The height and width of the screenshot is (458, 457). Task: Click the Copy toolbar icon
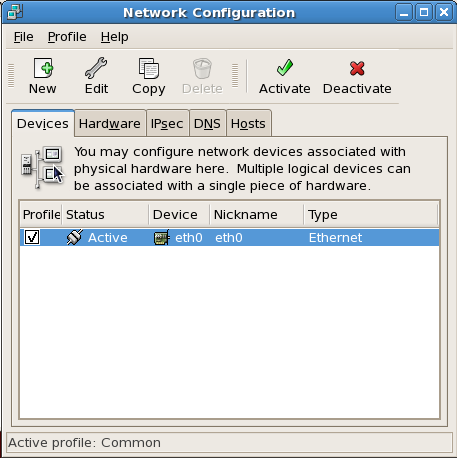pos(149,68)
